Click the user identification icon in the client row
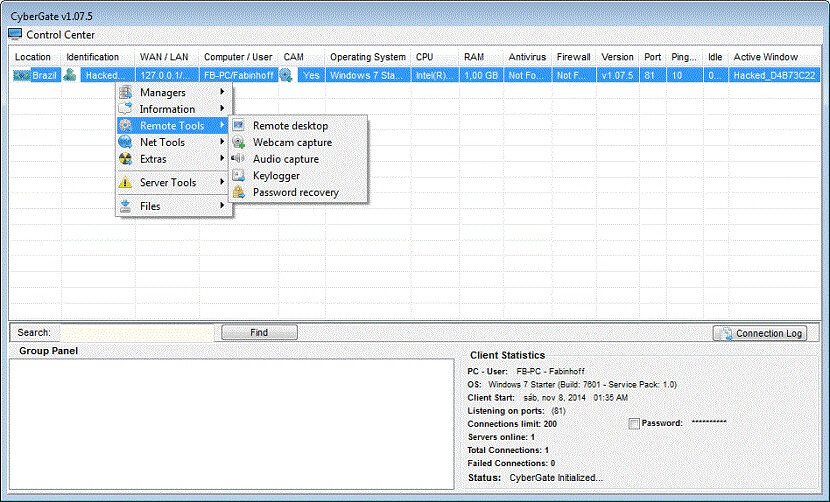The height and width of the screenshot is (502, 830). coord(70,75)
